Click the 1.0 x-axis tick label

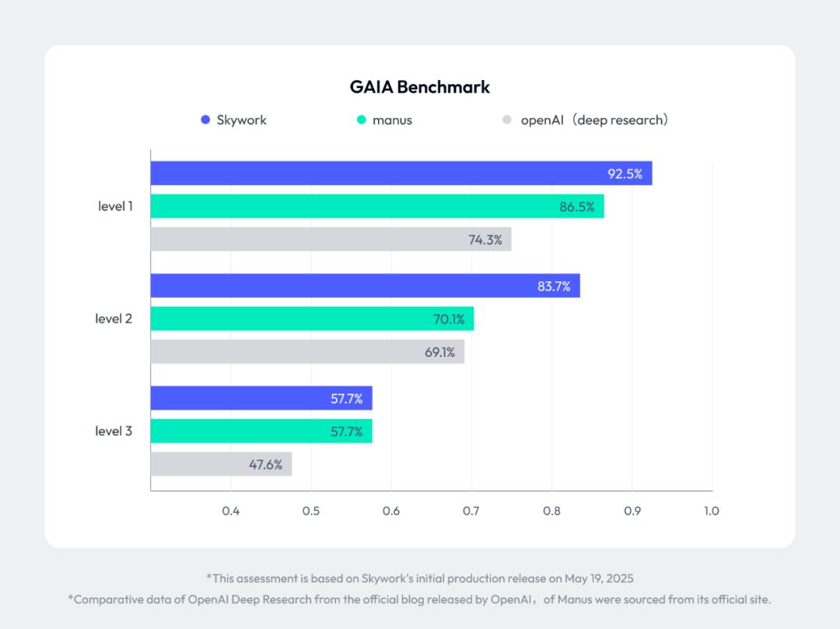(711, 511)
